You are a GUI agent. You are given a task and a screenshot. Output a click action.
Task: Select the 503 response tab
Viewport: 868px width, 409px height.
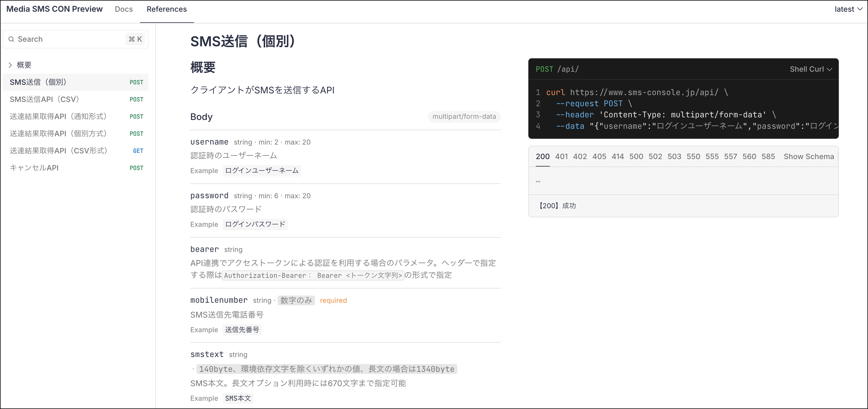pos(674,157)
